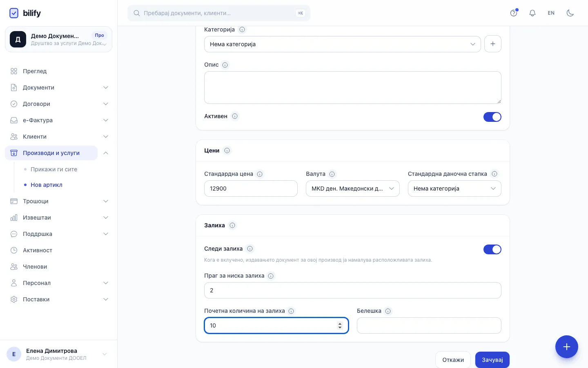The width and height of the screenshot is (588, 368).
Task: Open the Категорија dropdown
Action: [x=343, y=44]
